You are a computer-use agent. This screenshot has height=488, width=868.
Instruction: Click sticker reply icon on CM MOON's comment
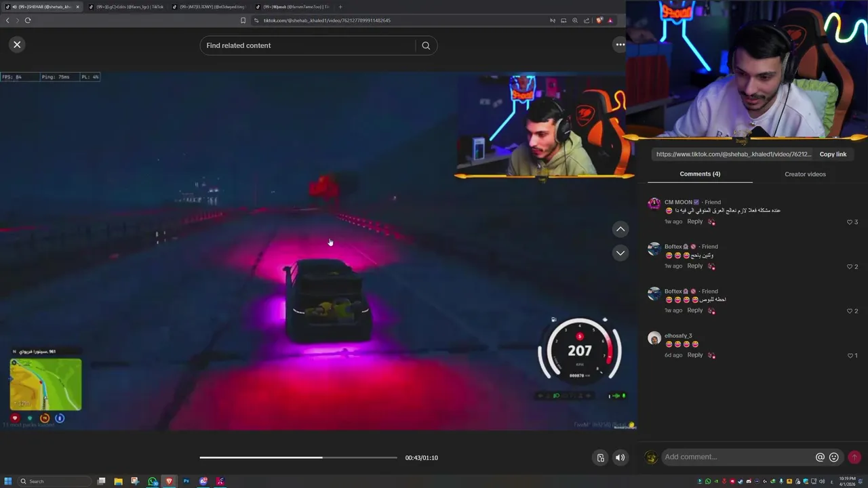tap(711, 222)
